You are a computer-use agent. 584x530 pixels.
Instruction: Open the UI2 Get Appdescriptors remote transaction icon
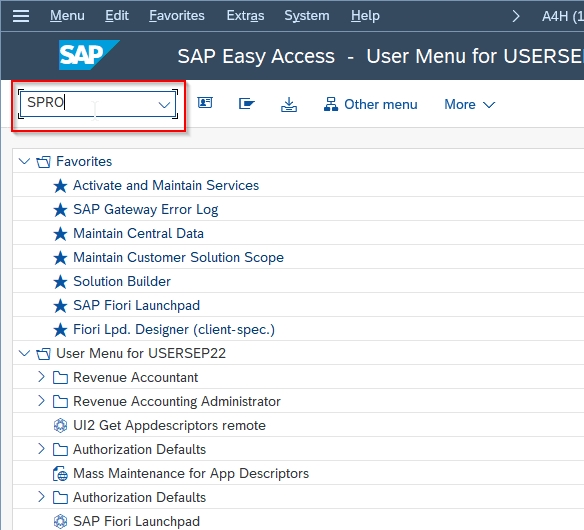60,425
